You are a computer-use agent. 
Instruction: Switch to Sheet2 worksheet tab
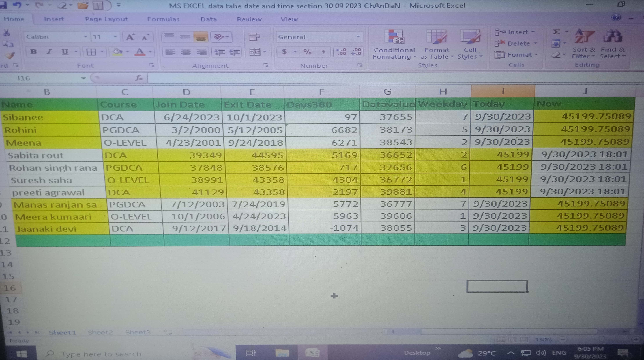click(100, 332)
